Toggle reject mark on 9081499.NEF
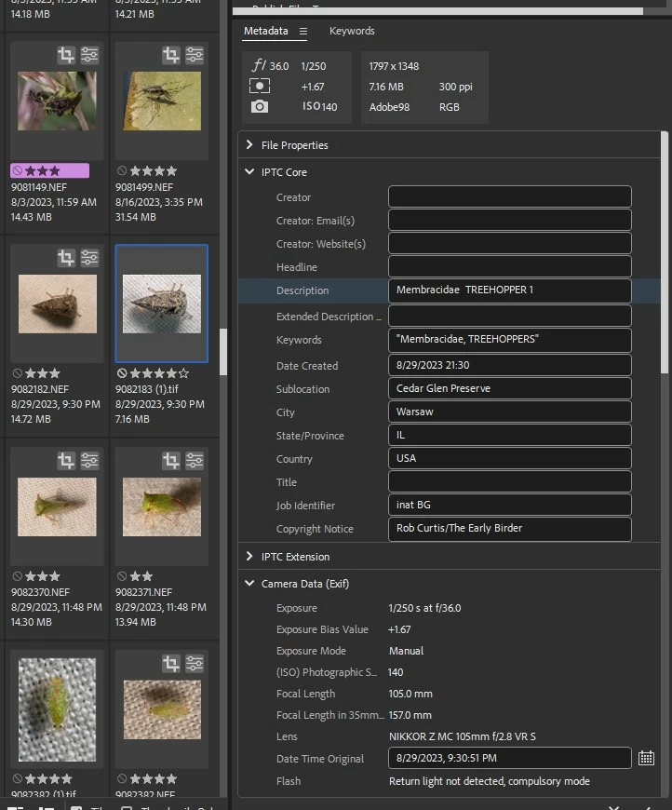 [x=122, y=170]
